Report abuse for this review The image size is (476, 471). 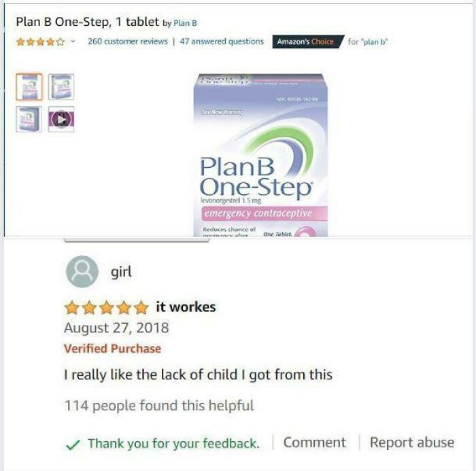tap(412, 442)
